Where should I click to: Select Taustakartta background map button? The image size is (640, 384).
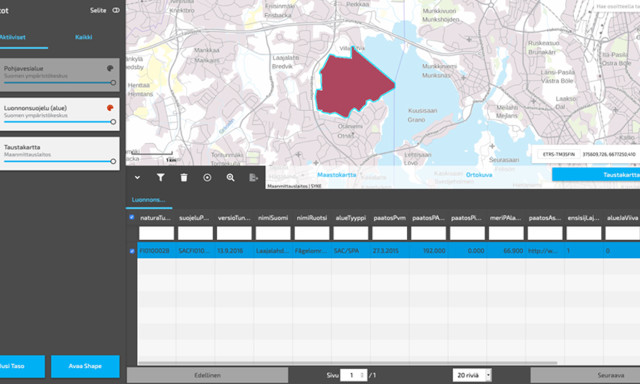click(x=596, y=175)
